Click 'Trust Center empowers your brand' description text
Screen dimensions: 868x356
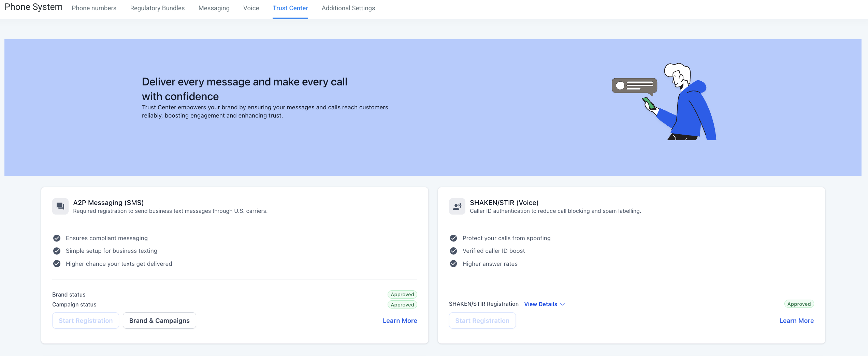(265, 111)
